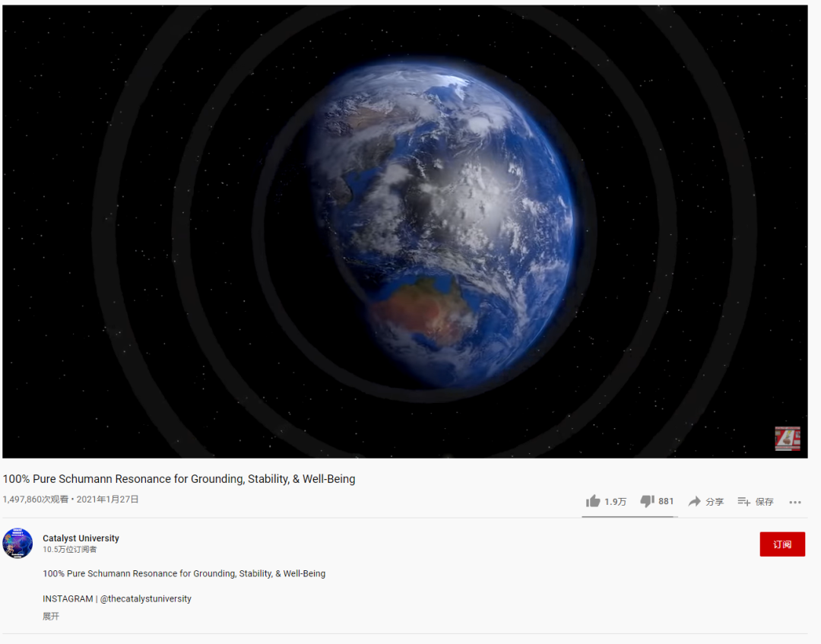Click the 1.9万 like count

615,502
